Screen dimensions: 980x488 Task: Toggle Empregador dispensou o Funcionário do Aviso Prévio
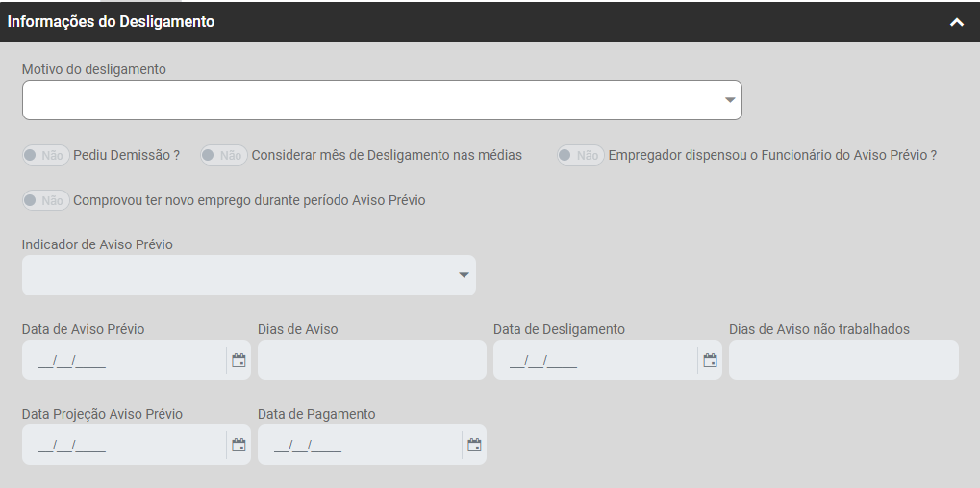580,155
